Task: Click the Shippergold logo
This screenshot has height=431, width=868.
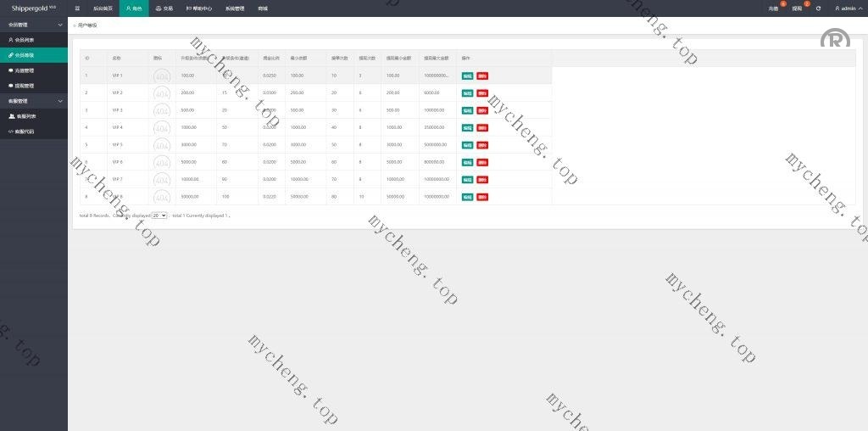Action: click(x=31, y=8)
